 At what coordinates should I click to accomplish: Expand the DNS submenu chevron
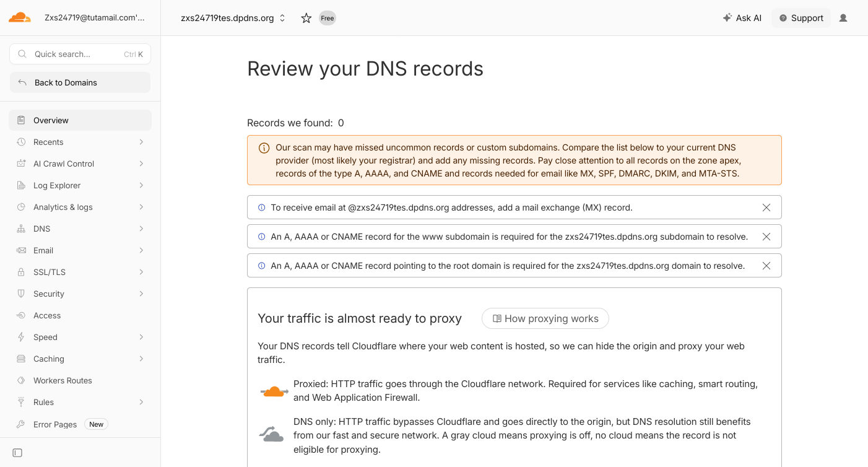[x=142, y=229]
